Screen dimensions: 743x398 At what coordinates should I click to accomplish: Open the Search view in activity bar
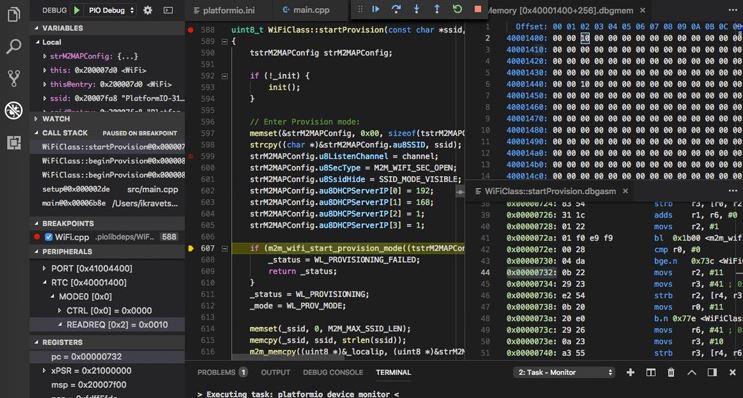coord(14,46)
